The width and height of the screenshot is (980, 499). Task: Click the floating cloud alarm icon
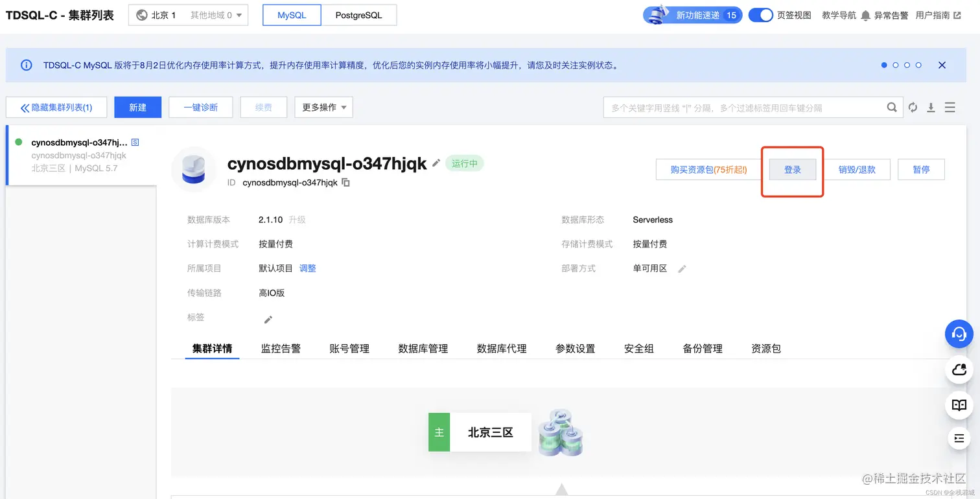tap(959, 370)
